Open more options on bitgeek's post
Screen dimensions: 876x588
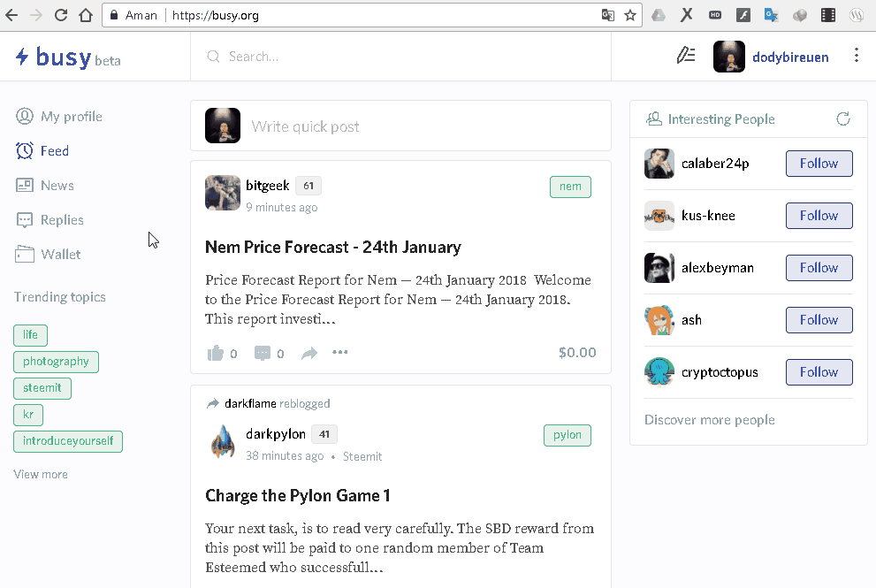339,352
